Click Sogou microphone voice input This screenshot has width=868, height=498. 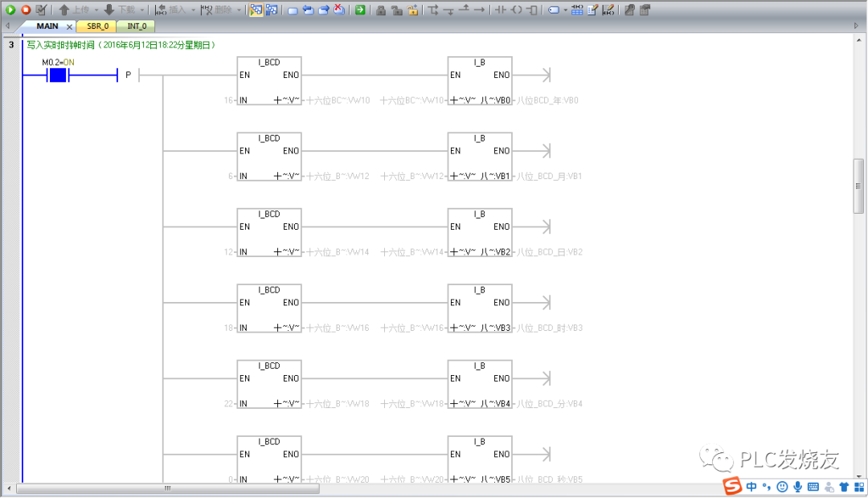click(798, 487)
